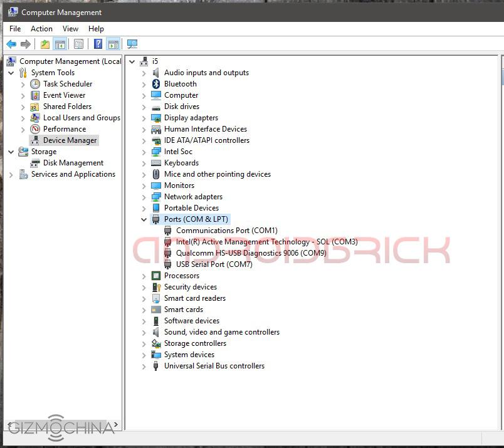Select Device Manager in the console tree

pos(70,140)
